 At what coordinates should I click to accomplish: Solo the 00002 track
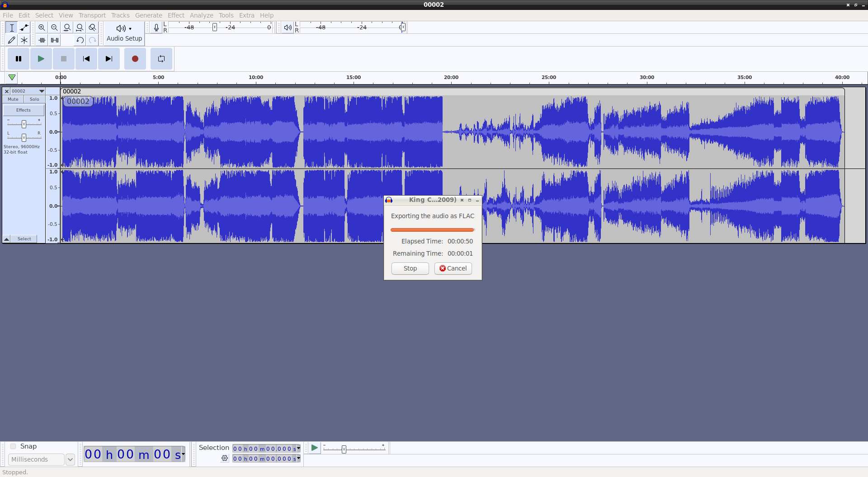(x=34, y=99)
